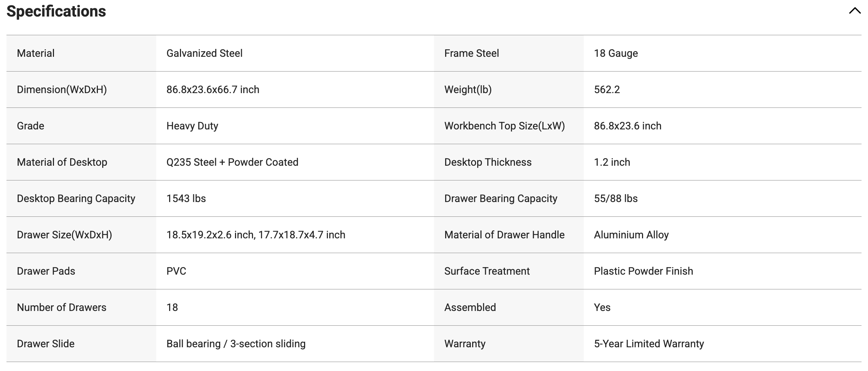The width and height of the screenshot is (868, 371).
Task: Select the Plastic Powder Finish value
Action: [x=643, y=271]
